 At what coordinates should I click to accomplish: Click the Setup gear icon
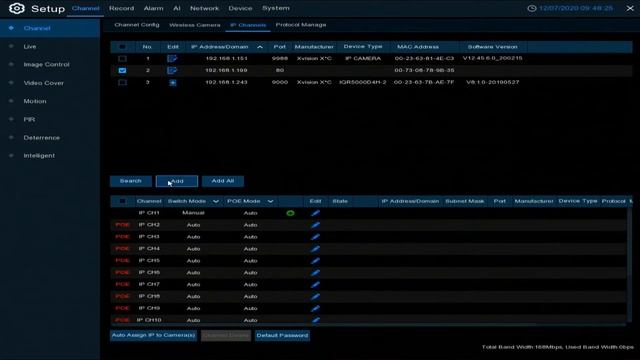(17, 8)
